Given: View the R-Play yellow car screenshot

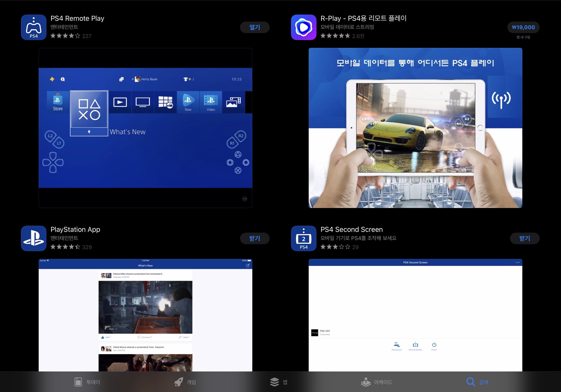Looking at the screenshot, I should click(x=415, y=128).
